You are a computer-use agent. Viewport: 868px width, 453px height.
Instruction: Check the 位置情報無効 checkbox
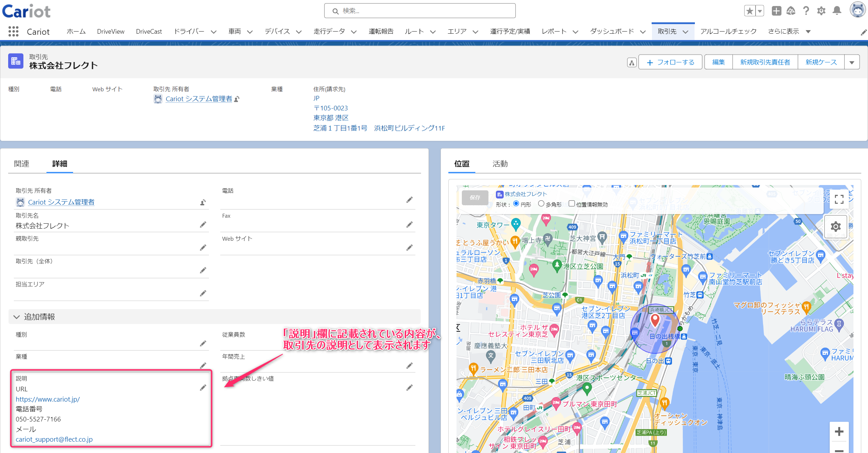572,203
